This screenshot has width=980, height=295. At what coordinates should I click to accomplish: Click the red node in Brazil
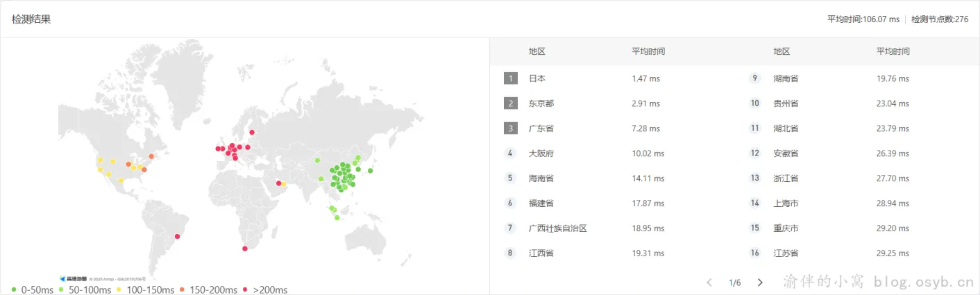point(178,237)
